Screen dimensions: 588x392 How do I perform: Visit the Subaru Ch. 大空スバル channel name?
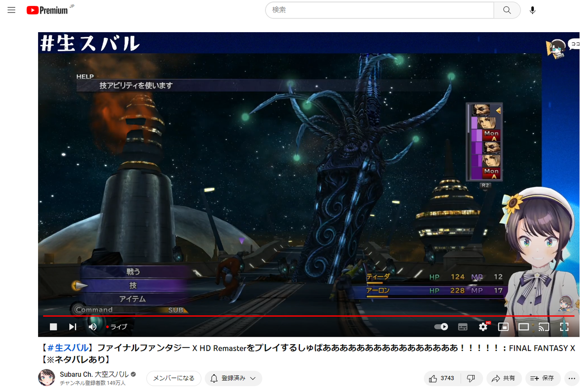[x=94, y=374]
